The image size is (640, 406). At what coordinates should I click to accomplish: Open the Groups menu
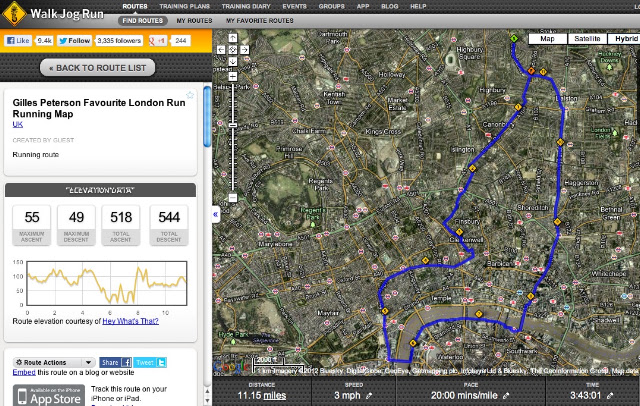click(331, 7)
